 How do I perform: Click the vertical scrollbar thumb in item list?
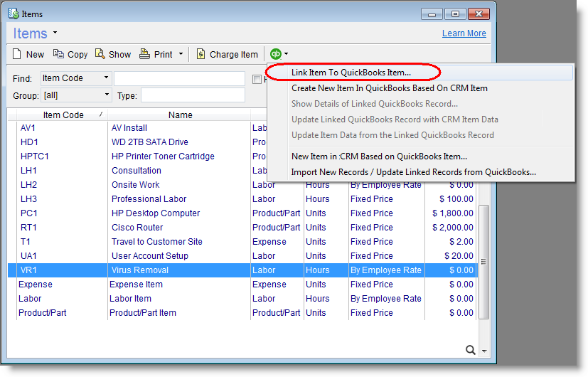[483, 262]
